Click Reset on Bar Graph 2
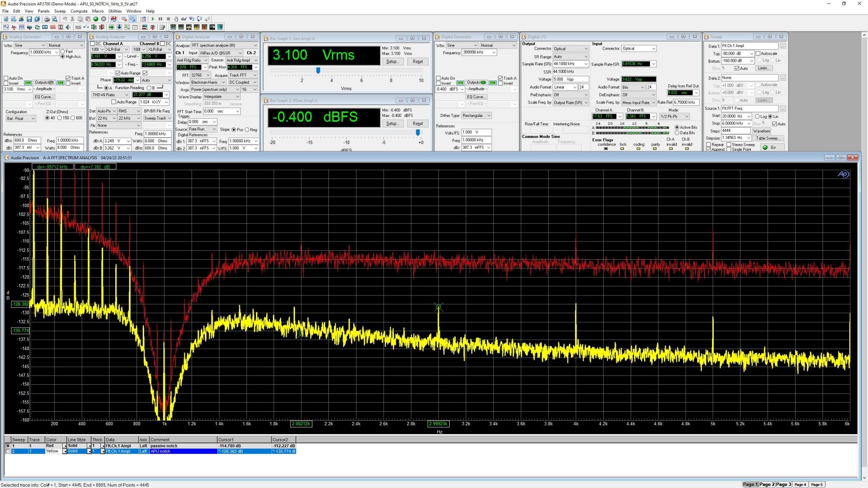This screenshot has width=868, height=488. (417, 123)
